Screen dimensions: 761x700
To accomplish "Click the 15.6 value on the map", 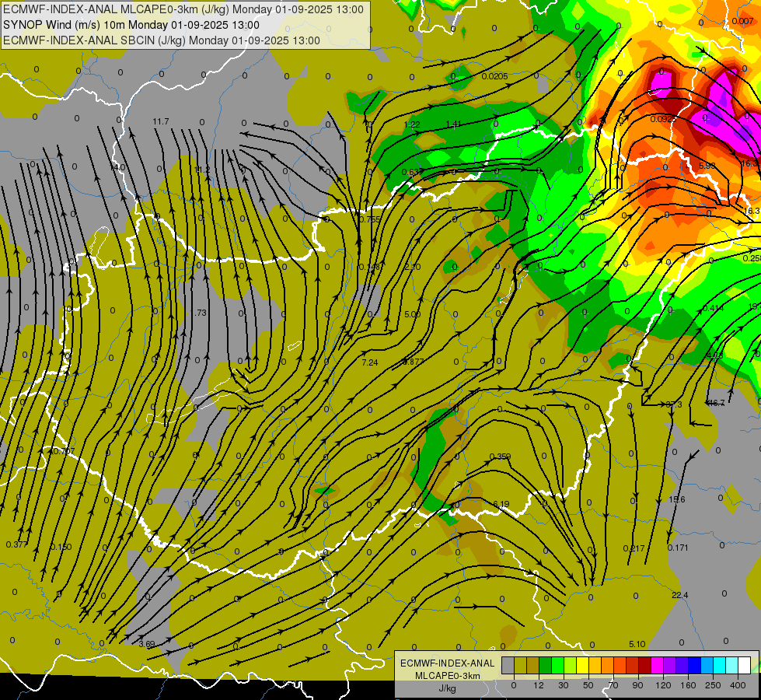I will pos(677,499).
